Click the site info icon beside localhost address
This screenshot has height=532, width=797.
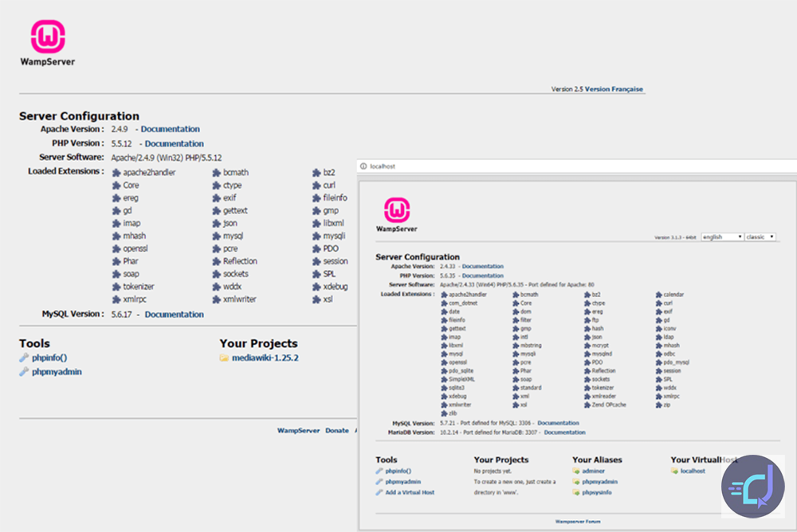(363, 166)
